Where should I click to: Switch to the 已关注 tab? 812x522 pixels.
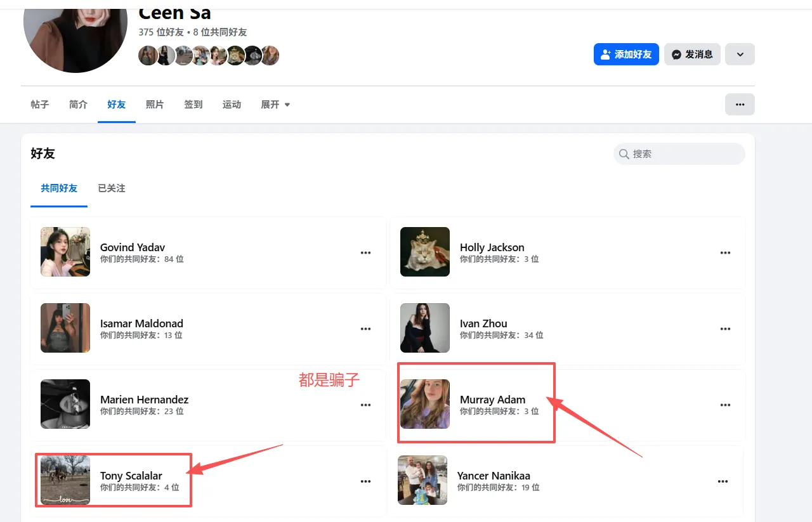click(111, 188)
